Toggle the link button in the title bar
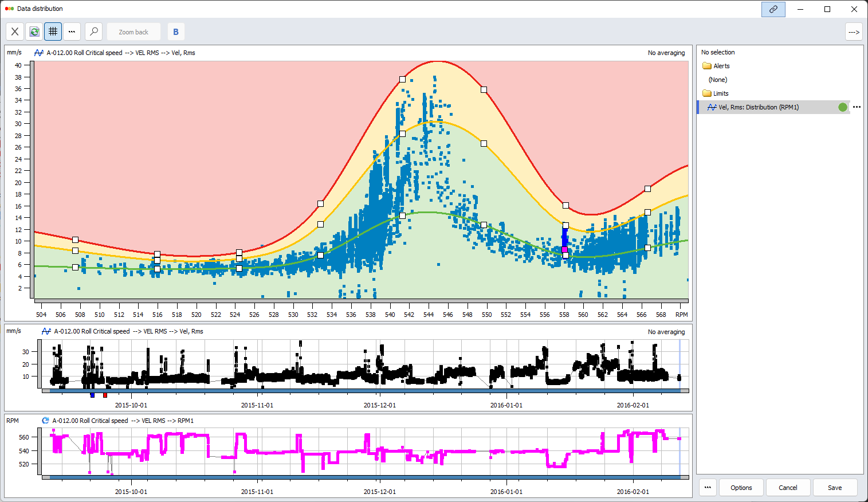Screen dimensions: 868x502 [773, 9]
